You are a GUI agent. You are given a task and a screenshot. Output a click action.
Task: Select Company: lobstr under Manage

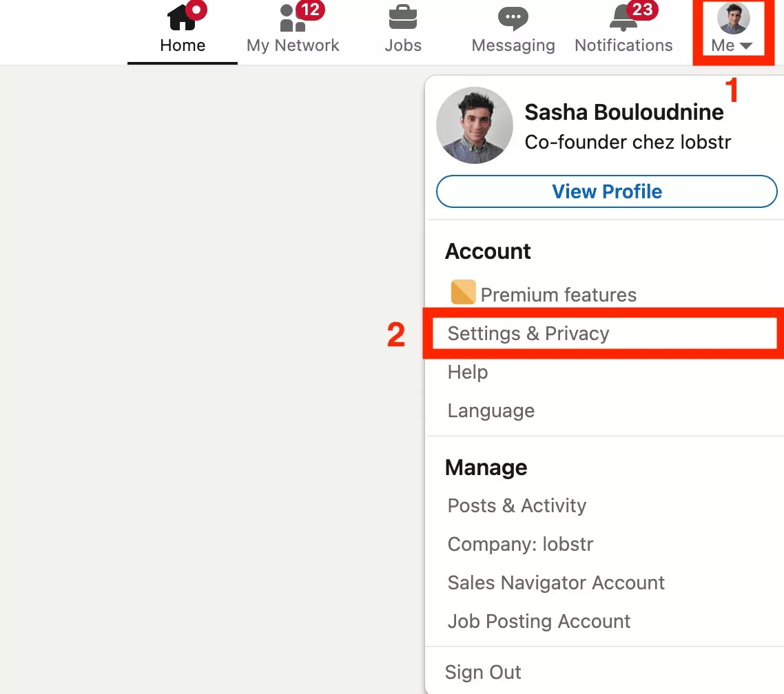pos(520,544)
